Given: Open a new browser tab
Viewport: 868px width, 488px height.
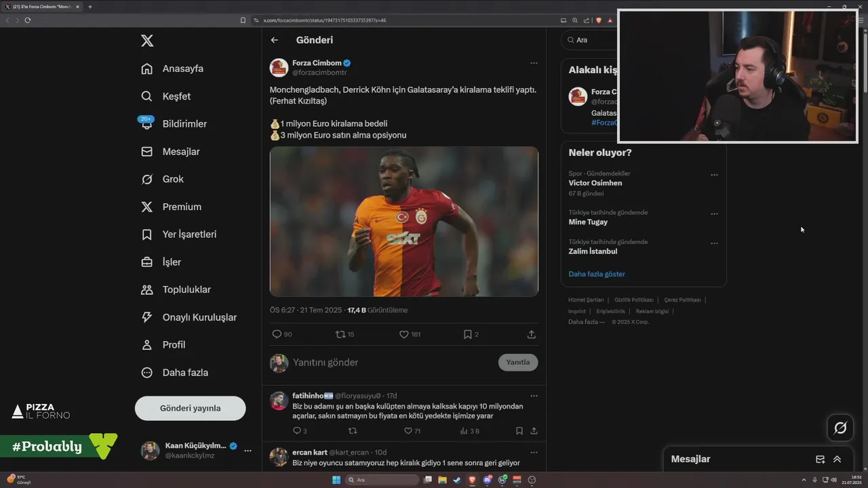Looking at the screenshot, I should coord(90,7).
